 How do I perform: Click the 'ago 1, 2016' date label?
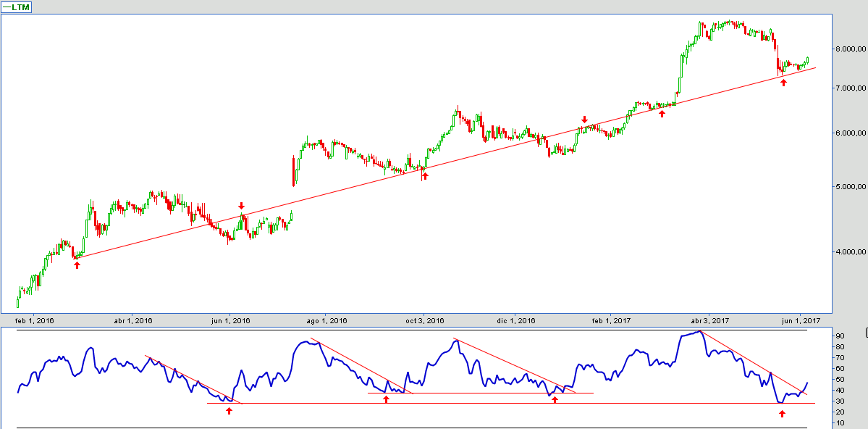(x=327, y=321)
